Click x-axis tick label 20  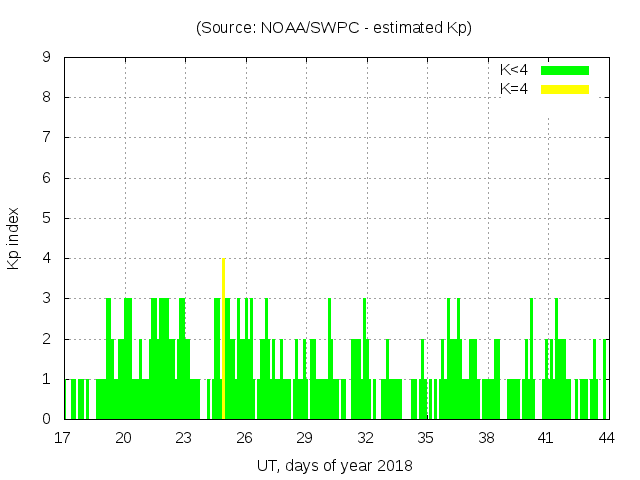124,438
